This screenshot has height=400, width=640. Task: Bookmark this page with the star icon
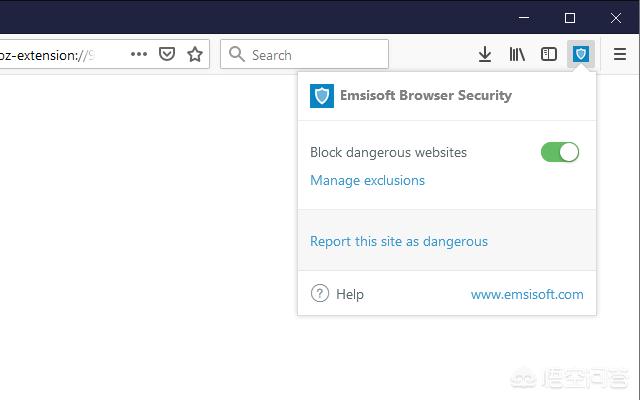(195, 54)
